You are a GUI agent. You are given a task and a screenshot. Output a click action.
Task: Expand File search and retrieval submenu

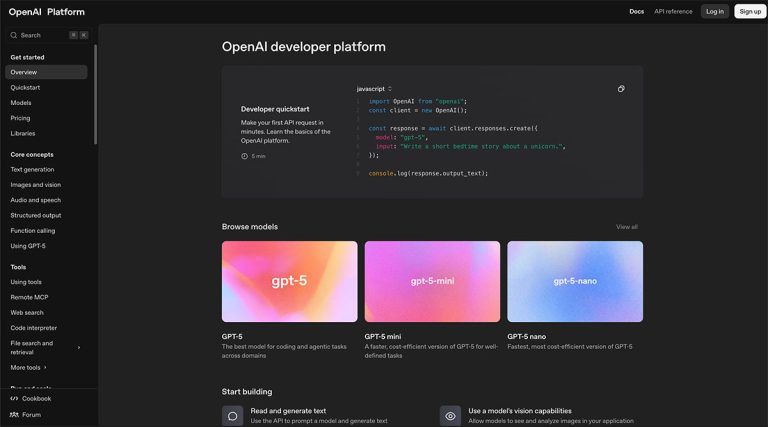[79, 348]
